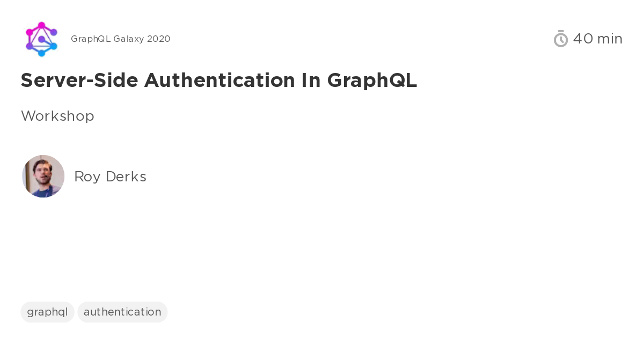Click the GraphQL Galaxy logo icon
Screen dimensions: 644x337
pos(41,39)
